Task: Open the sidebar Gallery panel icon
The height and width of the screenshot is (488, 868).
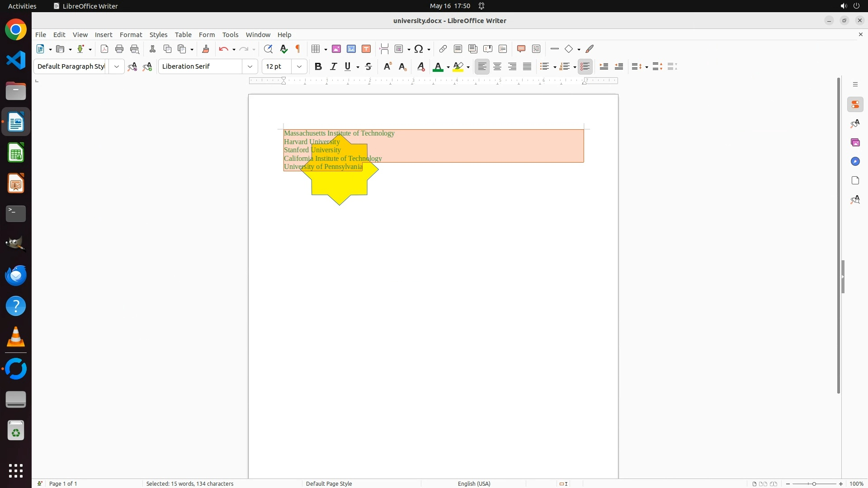Action: 855,143
